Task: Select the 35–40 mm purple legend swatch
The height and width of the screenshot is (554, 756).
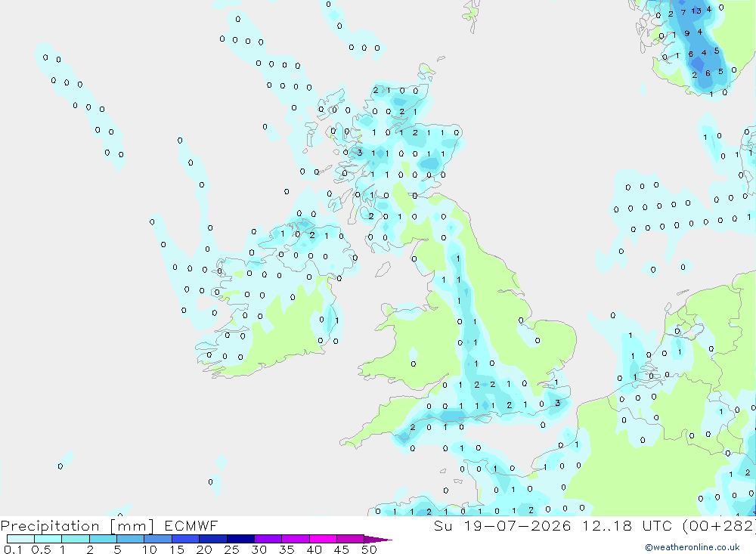Action: click(296, 539)
